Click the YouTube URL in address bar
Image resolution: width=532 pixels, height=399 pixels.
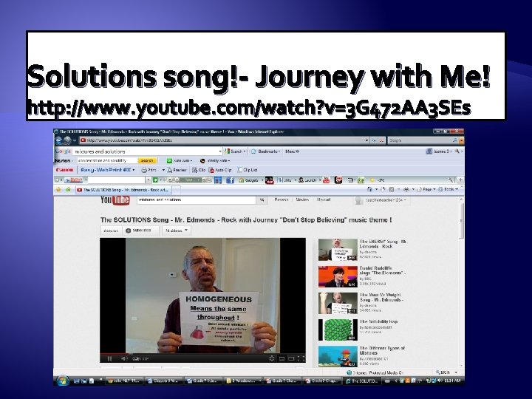pos(129,140)
